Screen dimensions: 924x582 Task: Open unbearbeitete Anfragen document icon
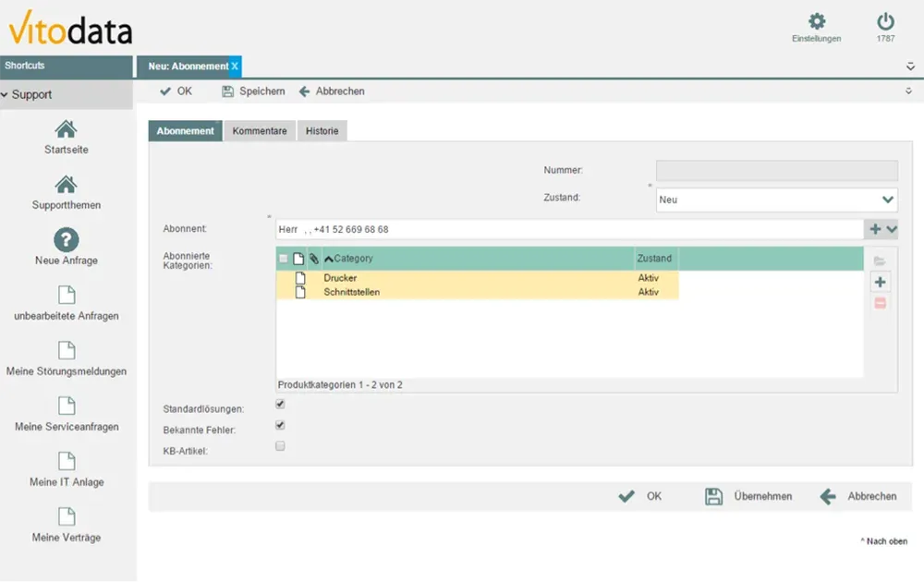67,295
